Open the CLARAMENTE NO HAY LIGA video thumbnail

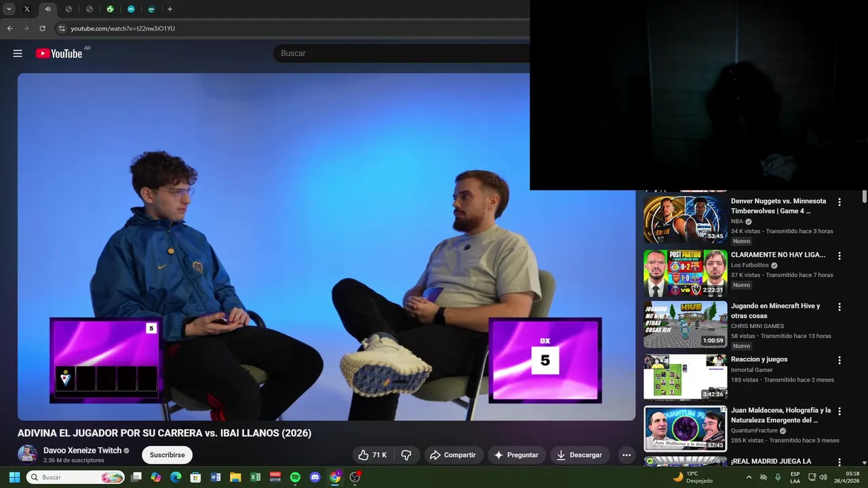[x=685, y=273]
